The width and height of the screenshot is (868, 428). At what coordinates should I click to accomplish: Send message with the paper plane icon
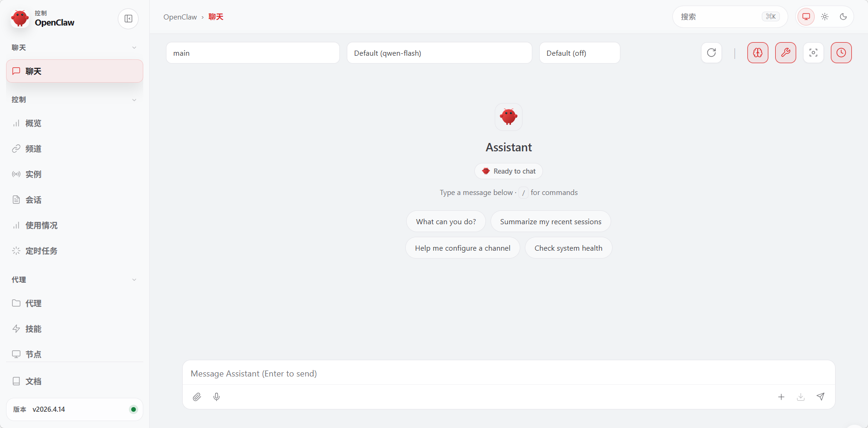pyautogui.click(x=820, y=396)
